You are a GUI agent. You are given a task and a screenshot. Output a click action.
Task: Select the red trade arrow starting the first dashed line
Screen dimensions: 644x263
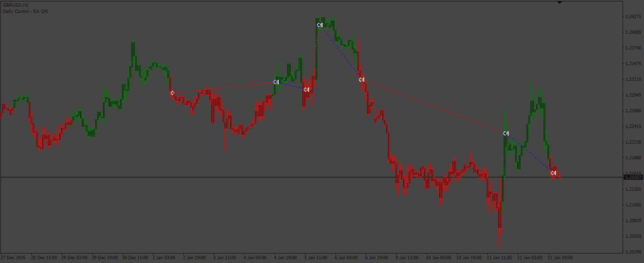click(172, 93)
